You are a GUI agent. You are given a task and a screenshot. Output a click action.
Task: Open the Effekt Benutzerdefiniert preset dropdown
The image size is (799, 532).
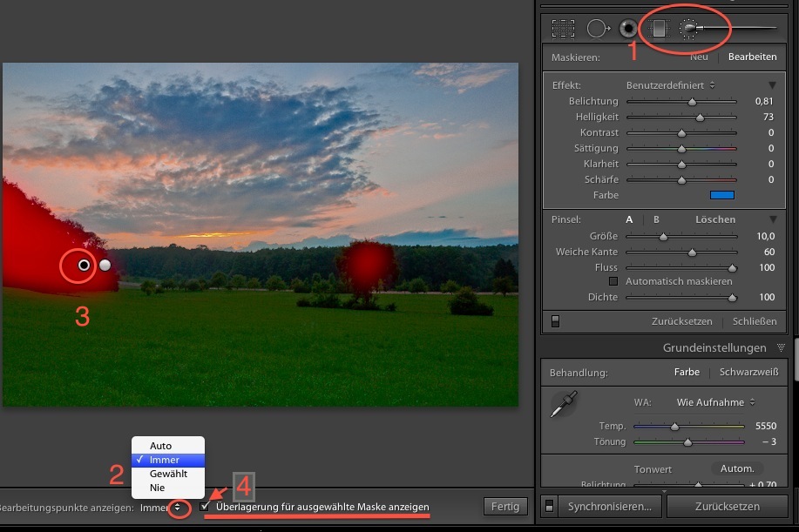670,85
